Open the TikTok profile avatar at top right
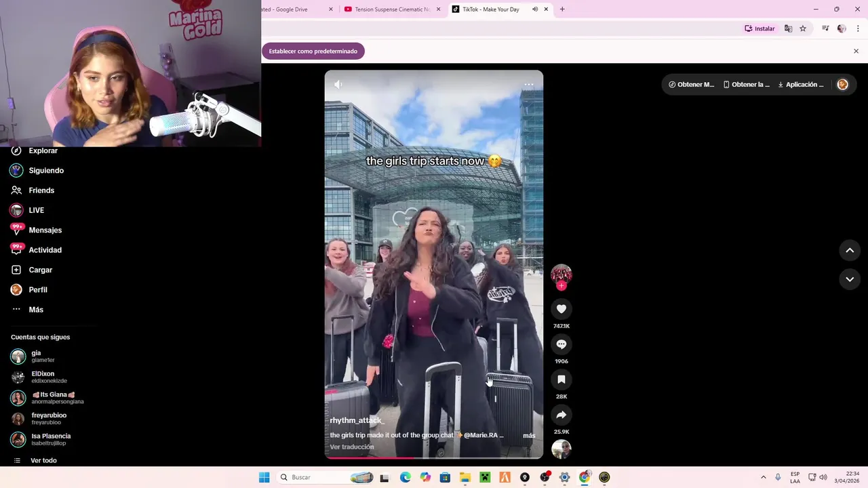This screenshot has height=488, width=868. coord(842,85)
